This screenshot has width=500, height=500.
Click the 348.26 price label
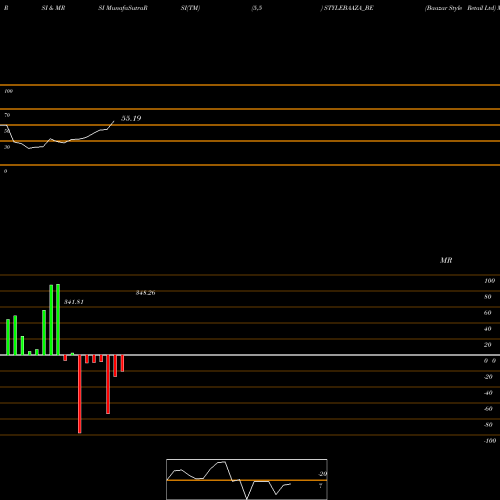coord(145,293)
